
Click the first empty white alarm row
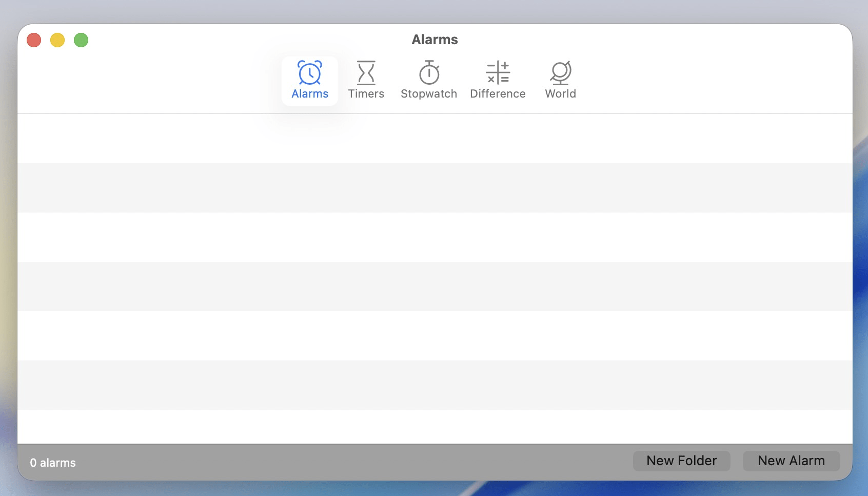click(435, 139)
